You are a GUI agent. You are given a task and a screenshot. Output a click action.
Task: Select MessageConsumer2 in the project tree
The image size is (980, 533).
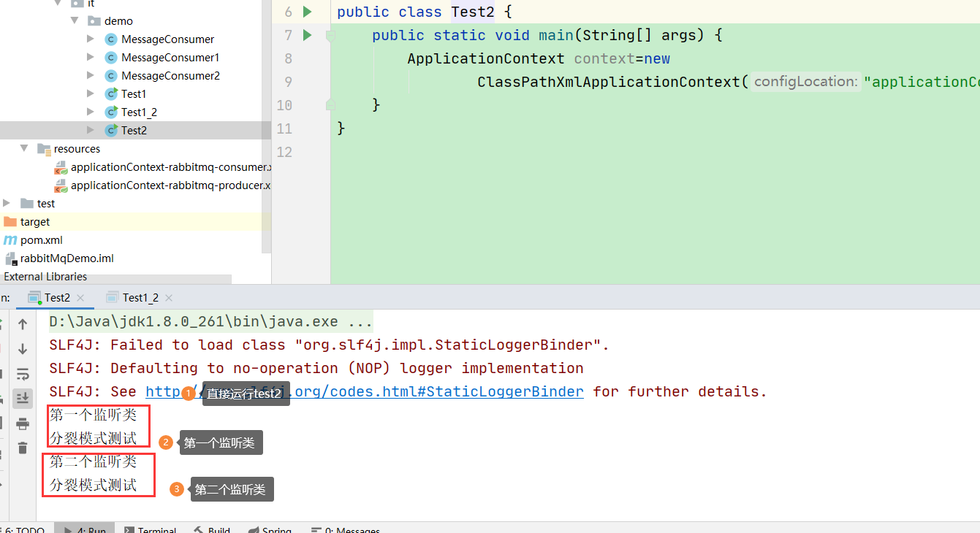(170, 75)
